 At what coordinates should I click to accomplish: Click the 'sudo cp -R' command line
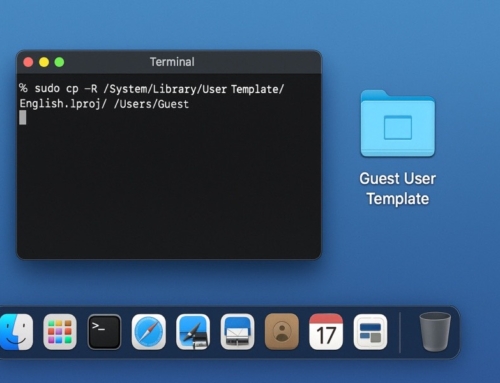pyautogui.click(x=152, y=89)
